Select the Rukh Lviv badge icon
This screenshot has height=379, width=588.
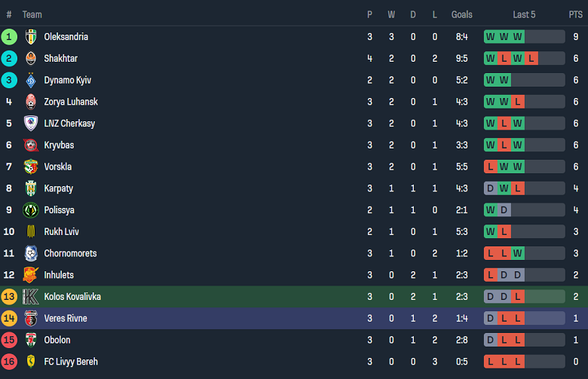(x=31, y=232)
